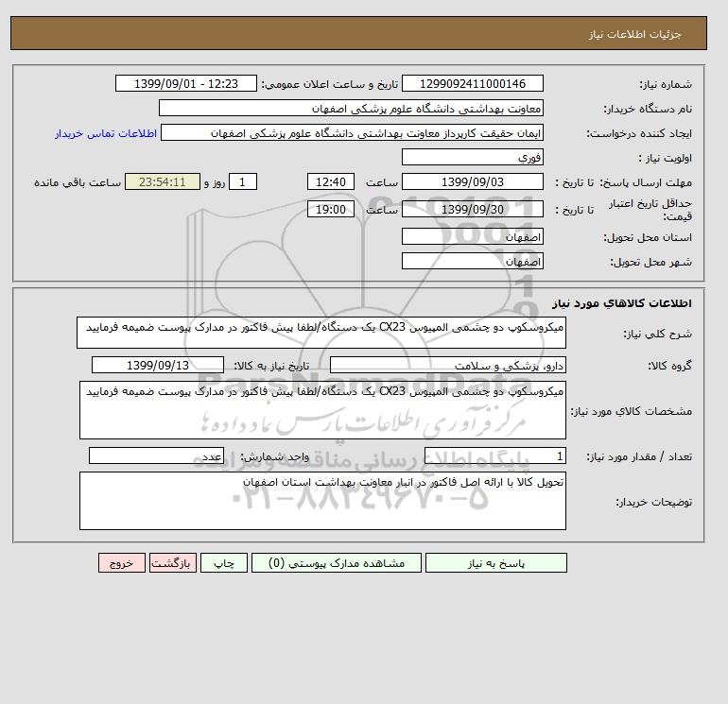Click the quantity field showing 1
The height and width of the screenshot is (704, 728).
494,456
